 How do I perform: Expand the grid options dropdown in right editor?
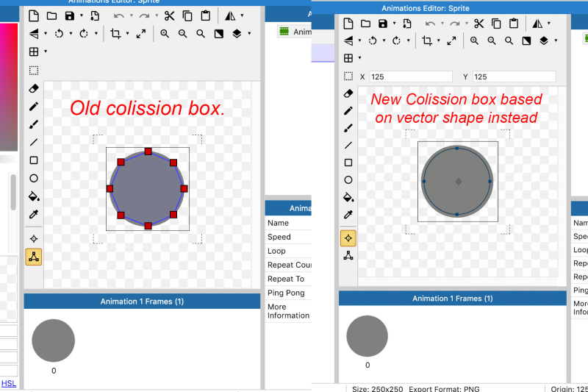359,58
